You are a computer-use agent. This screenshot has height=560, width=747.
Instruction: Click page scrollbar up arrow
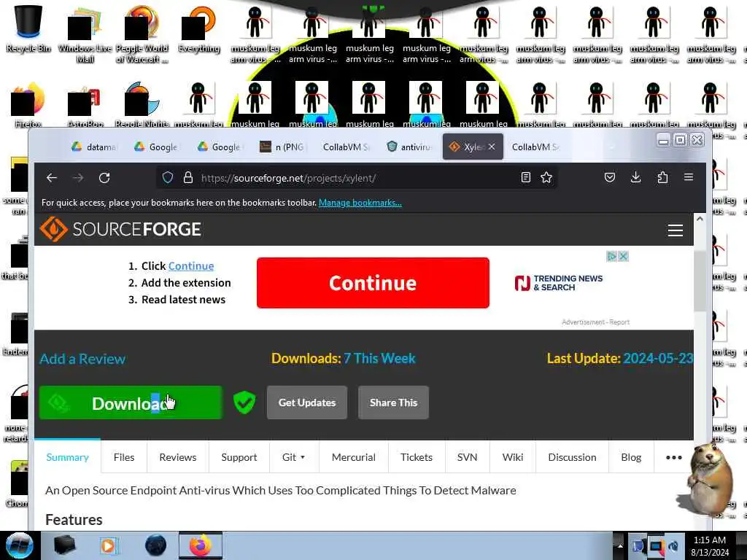[700, 219]
